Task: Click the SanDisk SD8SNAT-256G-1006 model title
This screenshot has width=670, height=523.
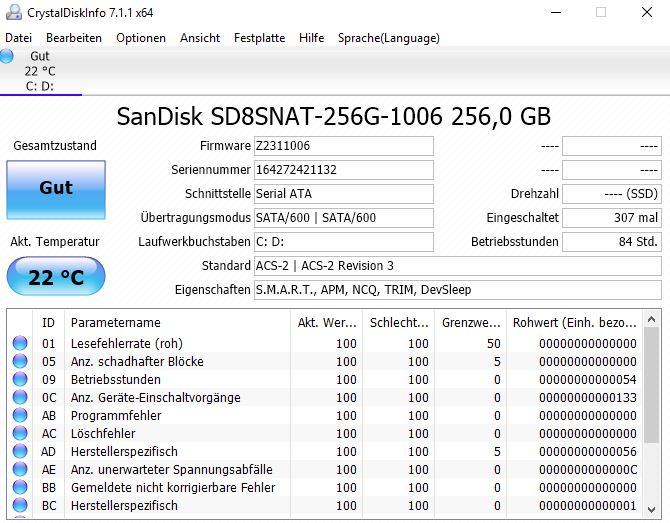Action: coord(334,116)
